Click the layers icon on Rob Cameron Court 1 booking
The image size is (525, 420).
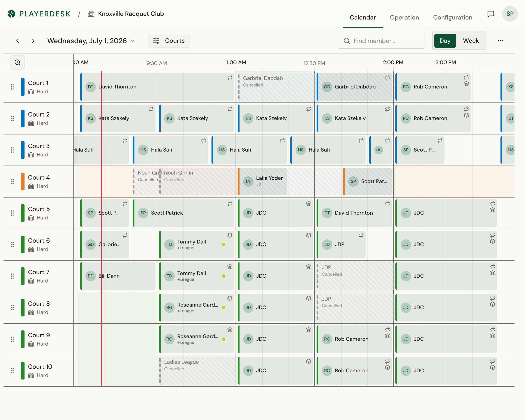tap(466, 84)
